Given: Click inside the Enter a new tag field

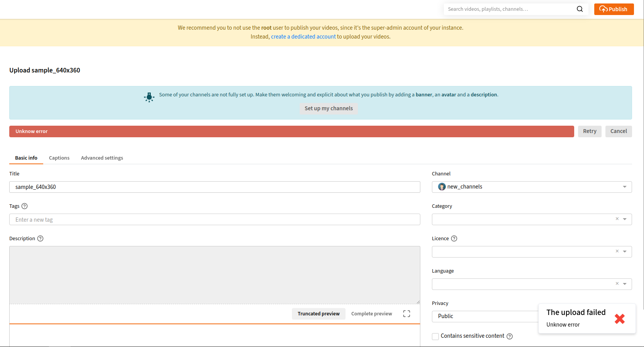Looking at the screenshot, I should tap(116, 219).
